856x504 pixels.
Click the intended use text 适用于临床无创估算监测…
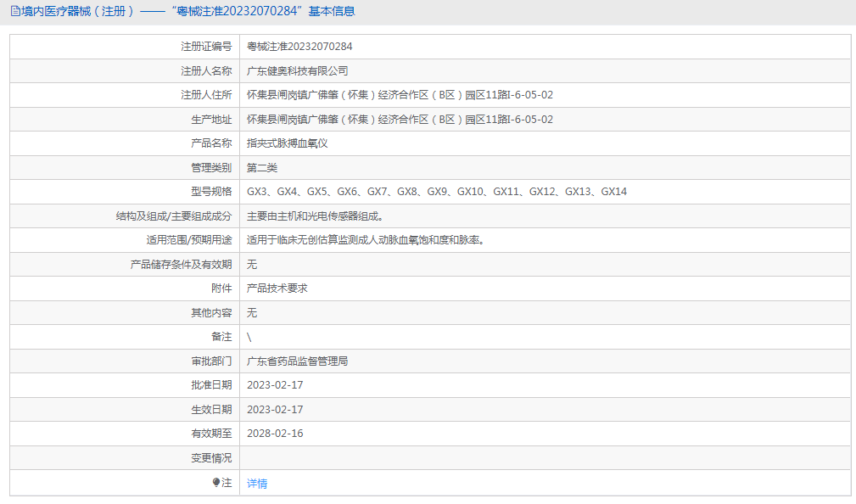pyautogui.click(x=366, y=240)
